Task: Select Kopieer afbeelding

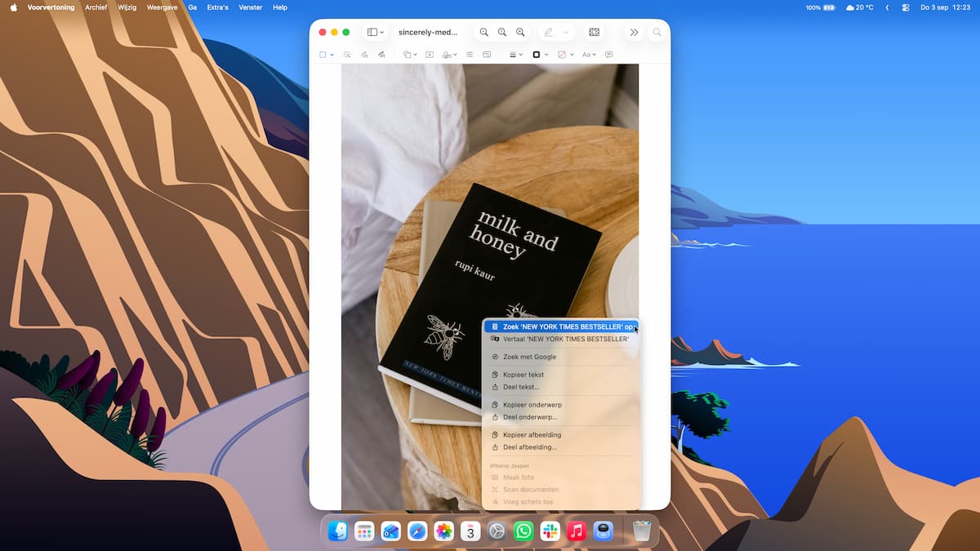Action: (x=562, y=435)
